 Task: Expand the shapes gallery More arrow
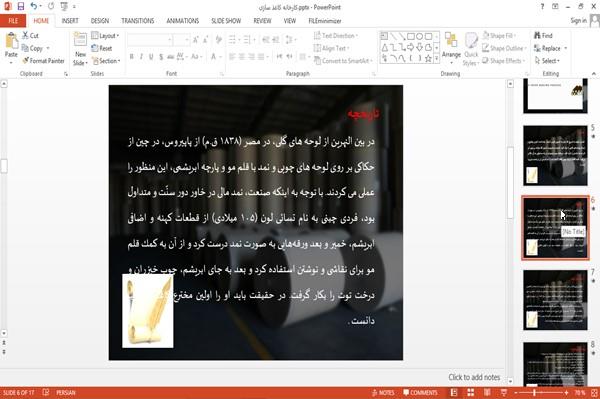point(437,59)
